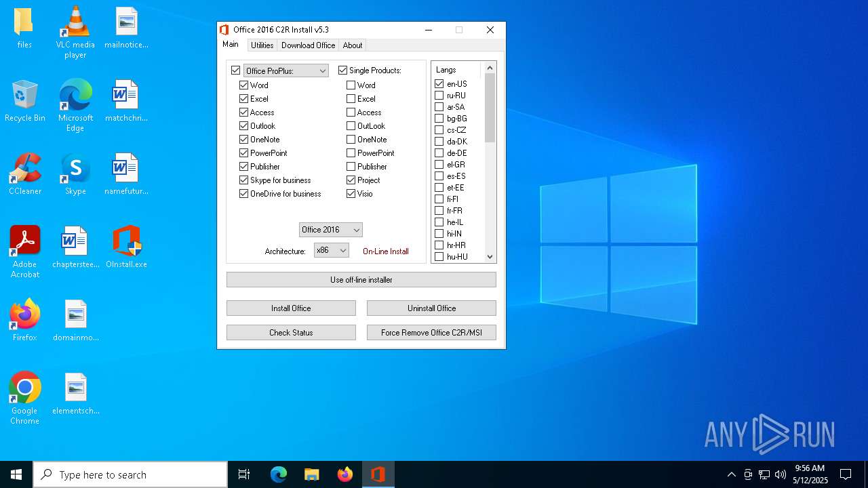
Task: Open the Office ProPlus edition dropdown
Action: 286,70
